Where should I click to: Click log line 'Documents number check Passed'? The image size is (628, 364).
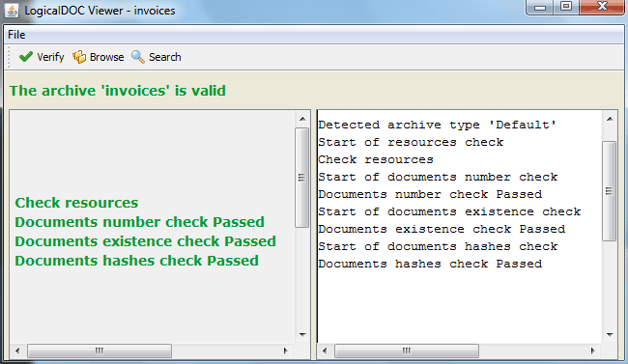click(430, 194)
